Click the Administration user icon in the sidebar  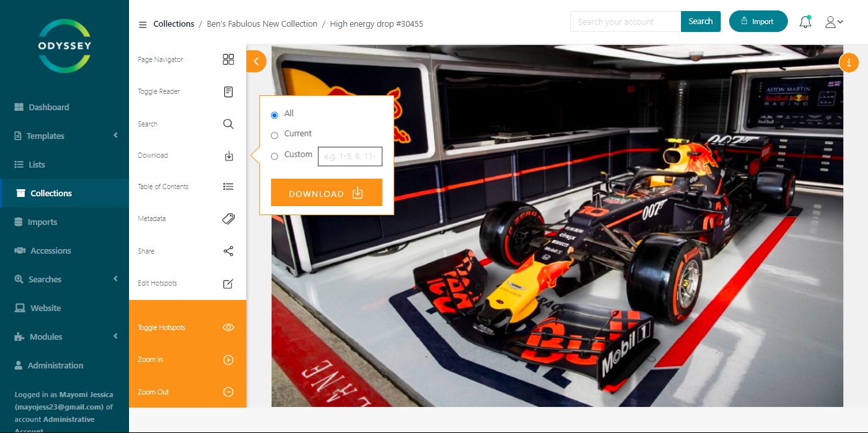tap(18, 365)
